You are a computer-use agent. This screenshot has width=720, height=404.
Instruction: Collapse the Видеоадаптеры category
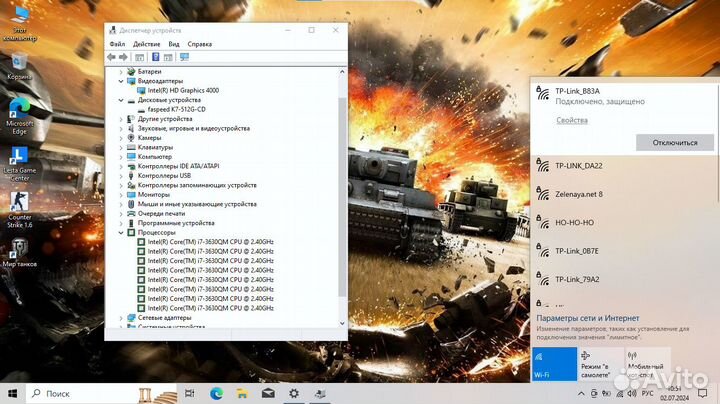click(121, 81)
